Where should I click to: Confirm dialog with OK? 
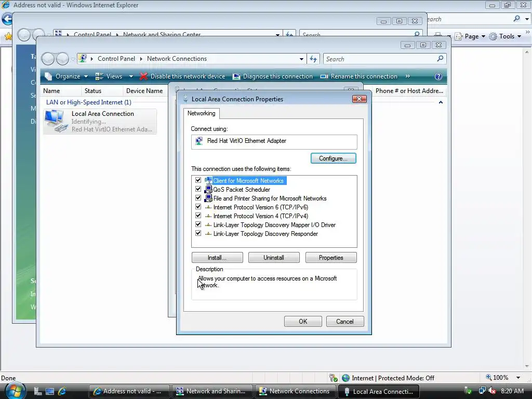click(303, 321)
